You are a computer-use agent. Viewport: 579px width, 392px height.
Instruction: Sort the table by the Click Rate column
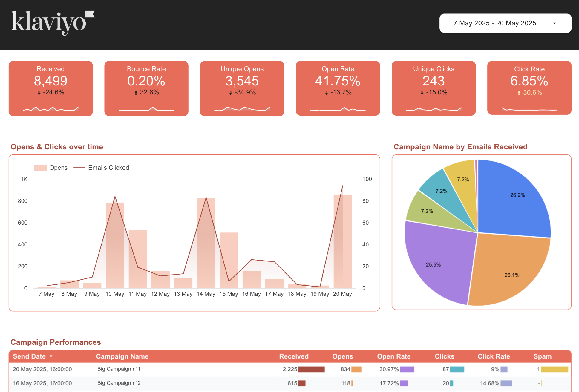[x=494, y=356]
